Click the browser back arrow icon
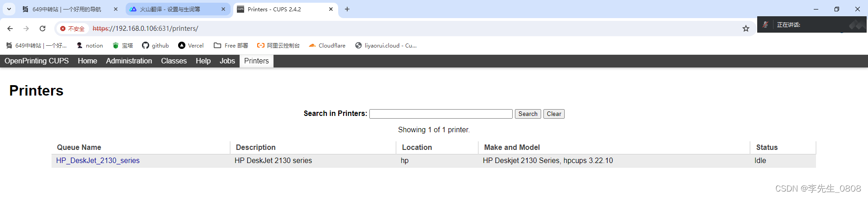 coord(10,29)
